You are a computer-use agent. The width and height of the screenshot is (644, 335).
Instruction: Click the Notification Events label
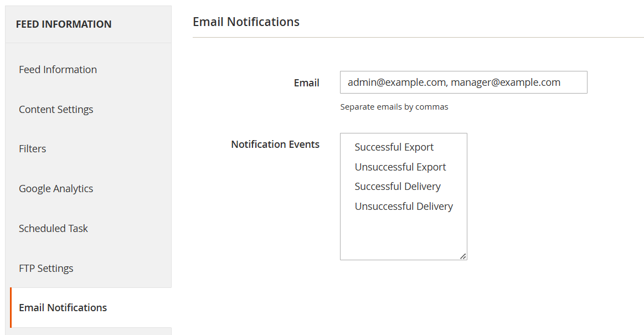pos(275,145)
